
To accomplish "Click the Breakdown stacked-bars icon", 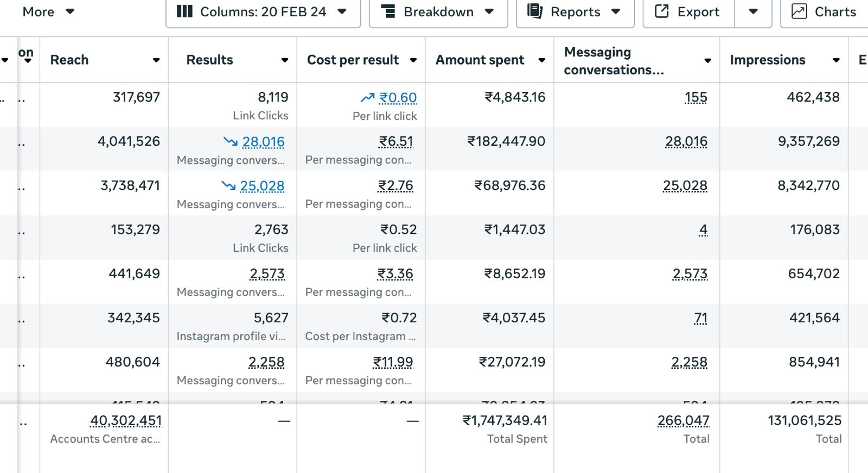I will [388, 11].
